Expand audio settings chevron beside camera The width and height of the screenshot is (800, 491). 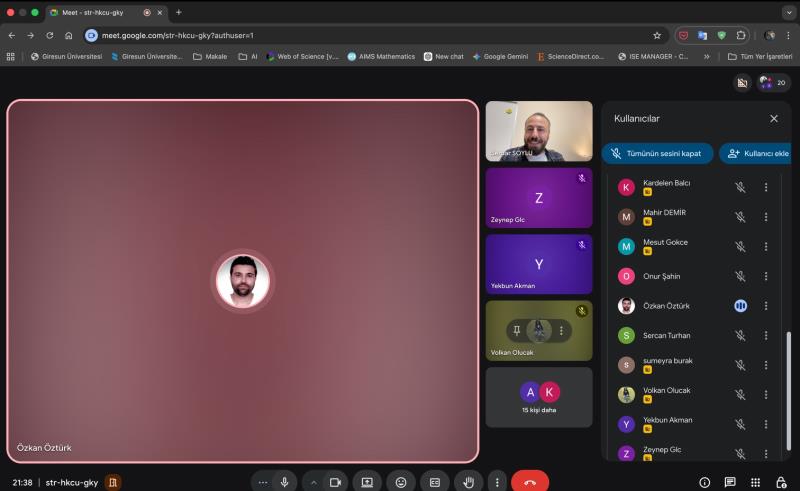point(313,482)
